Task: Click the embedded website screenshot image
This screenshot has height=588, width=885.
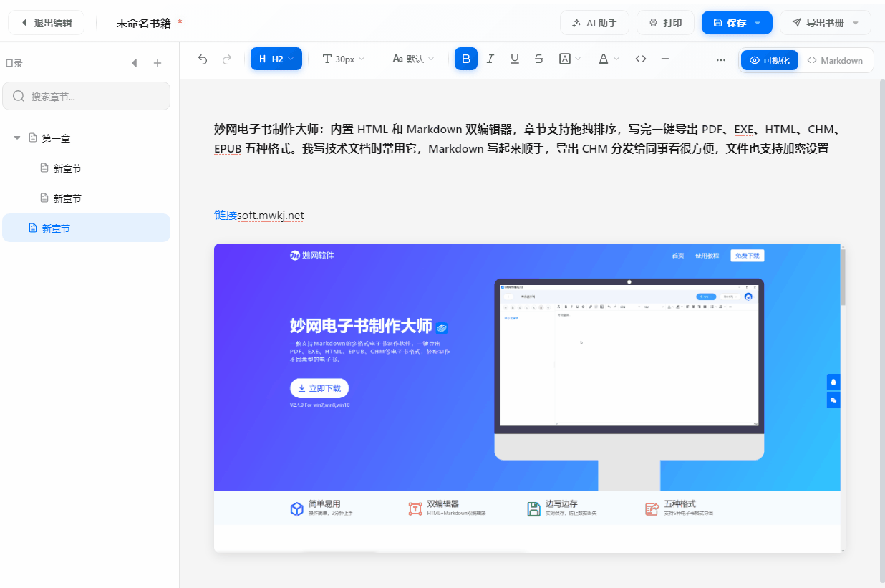Action: [530, 398]
